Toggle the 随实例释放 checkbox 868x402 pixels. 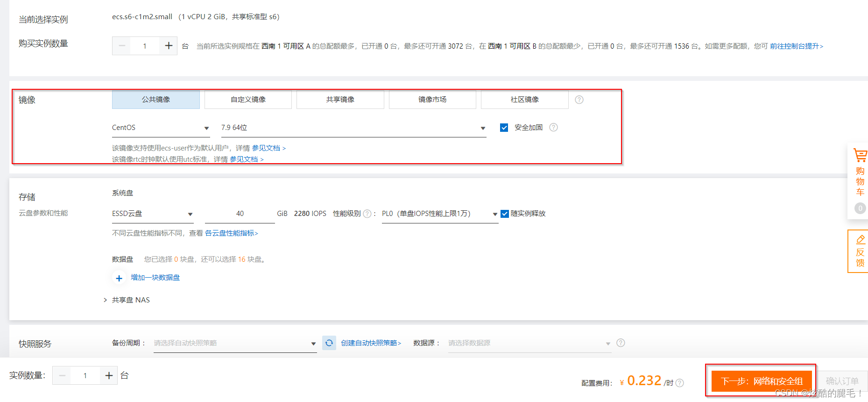pos(504,214)
